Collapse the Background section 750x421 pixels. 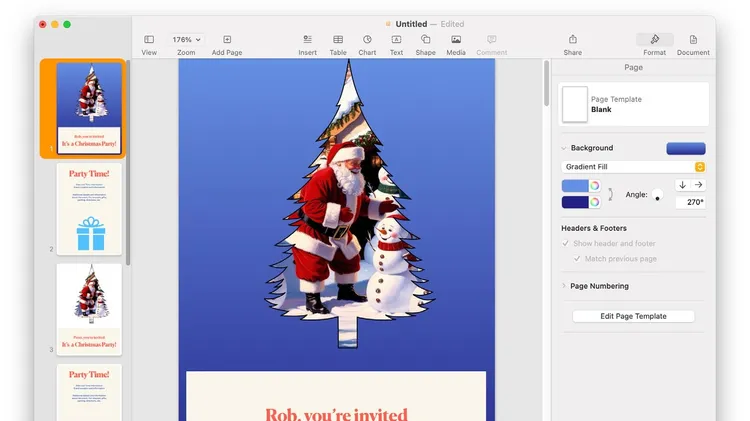click(563, 148)
